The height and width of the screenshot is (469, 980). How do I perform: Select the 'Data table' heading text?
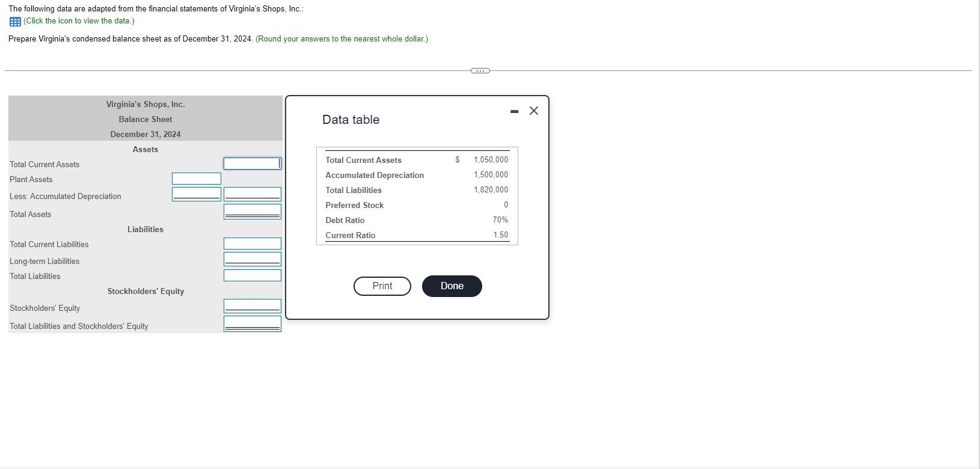351,120
